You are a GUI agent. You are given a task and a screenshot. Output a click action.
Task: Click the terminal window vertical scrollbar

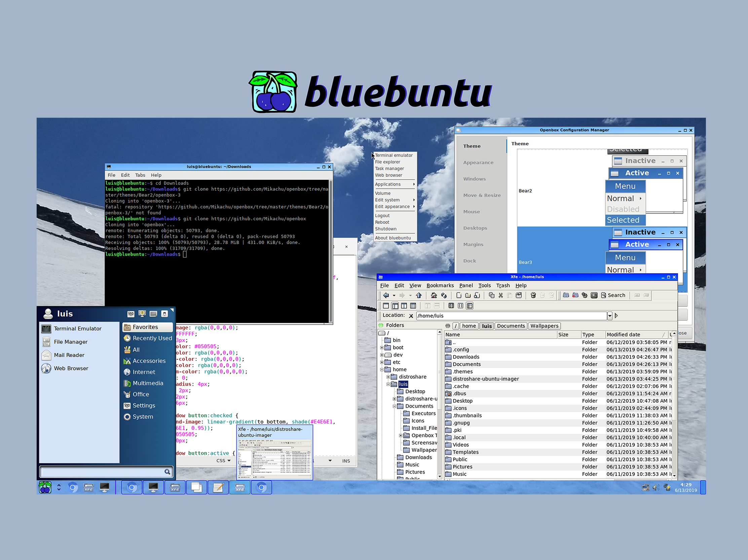pyautogui.click(x=331, y=251)
